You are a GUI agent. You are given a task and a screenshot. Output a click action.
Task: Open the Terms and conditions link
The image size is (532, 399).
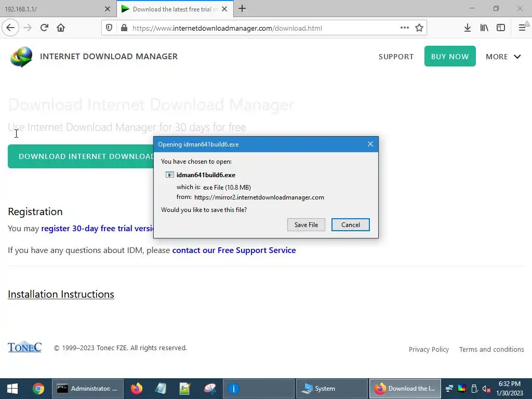pos(491,349)
